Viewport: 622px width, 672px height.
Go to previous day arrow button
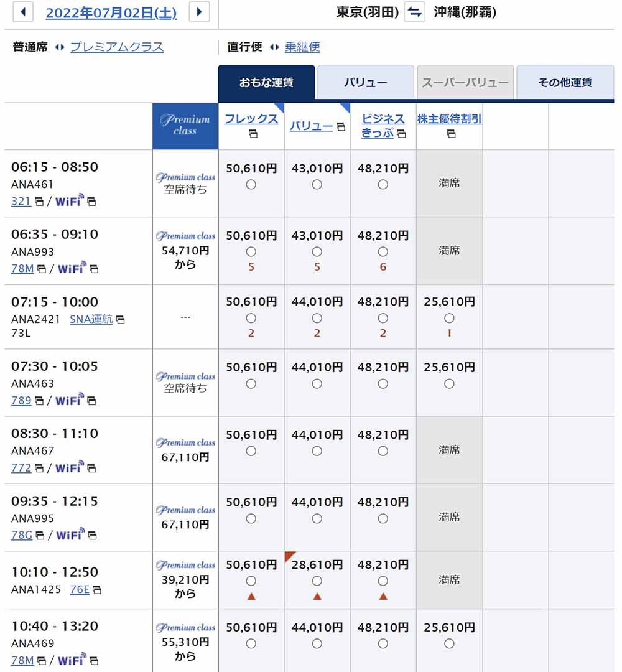pyautogui.click(x=23, y=12)
